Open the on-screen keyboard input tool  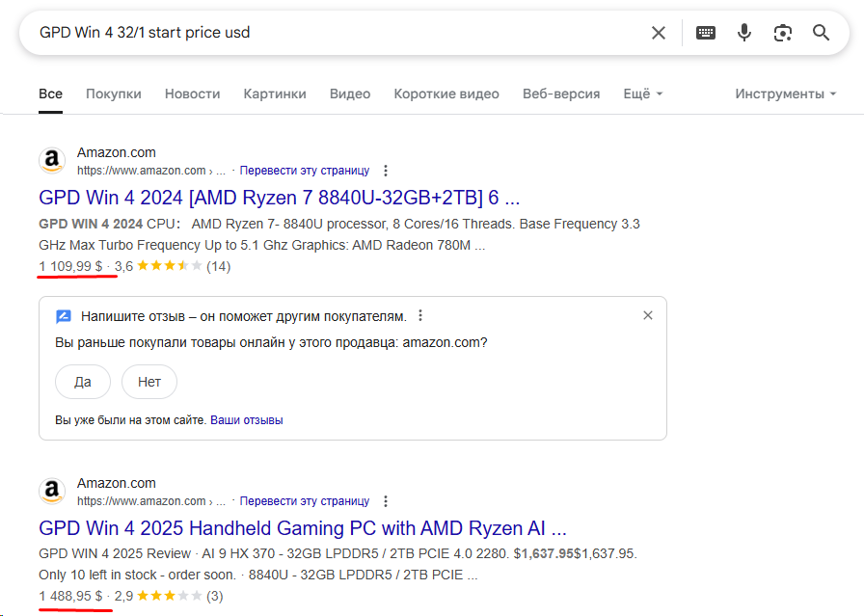pos(706,33)
